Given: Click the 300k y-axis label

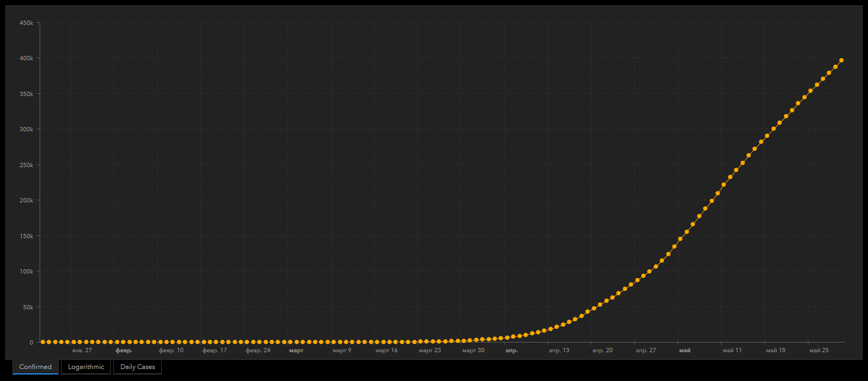Looking at the screenshot, I should click(27, 129).
